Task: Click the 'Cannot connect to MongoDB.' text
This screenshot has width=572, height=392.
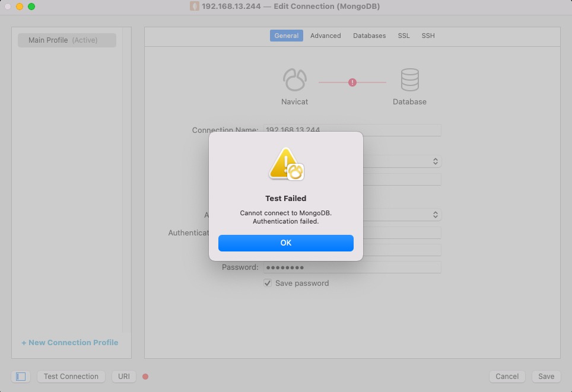Action: [285, 213]
